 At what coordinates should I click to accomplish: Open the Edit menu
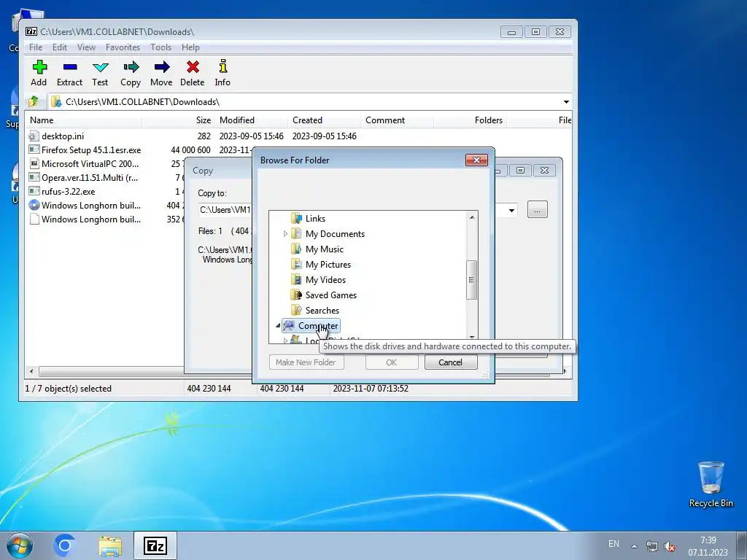(60, 47)
